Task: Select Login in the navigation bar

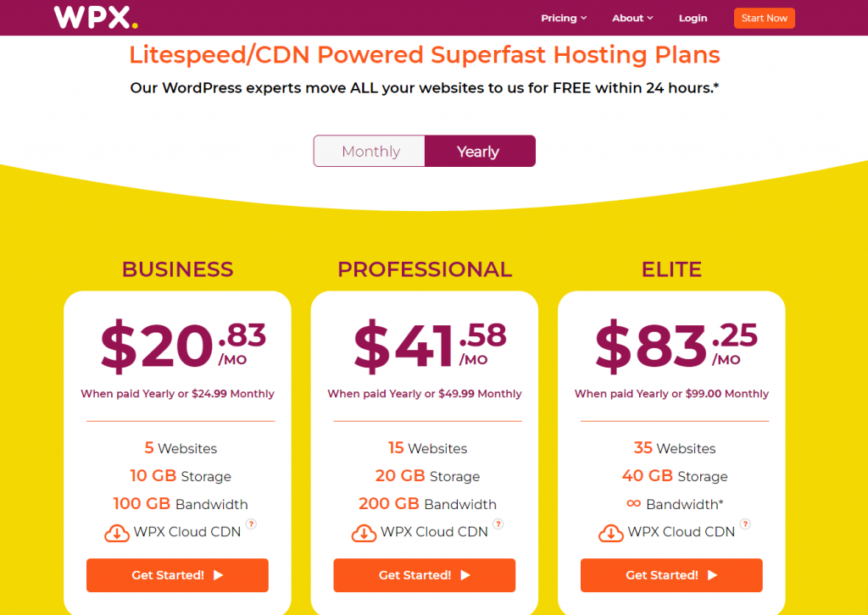Action: pos(693,17)
